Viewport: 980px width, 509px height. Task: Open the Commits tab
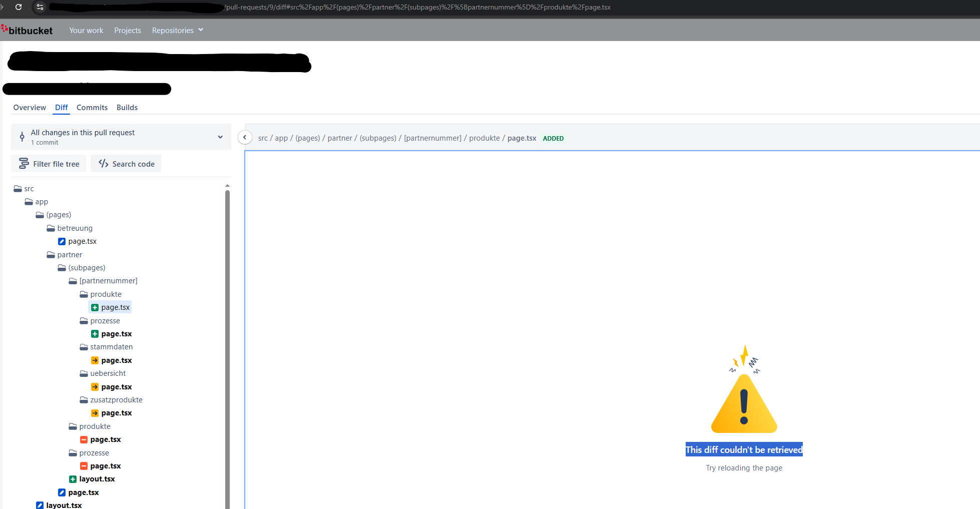point(92,108)
